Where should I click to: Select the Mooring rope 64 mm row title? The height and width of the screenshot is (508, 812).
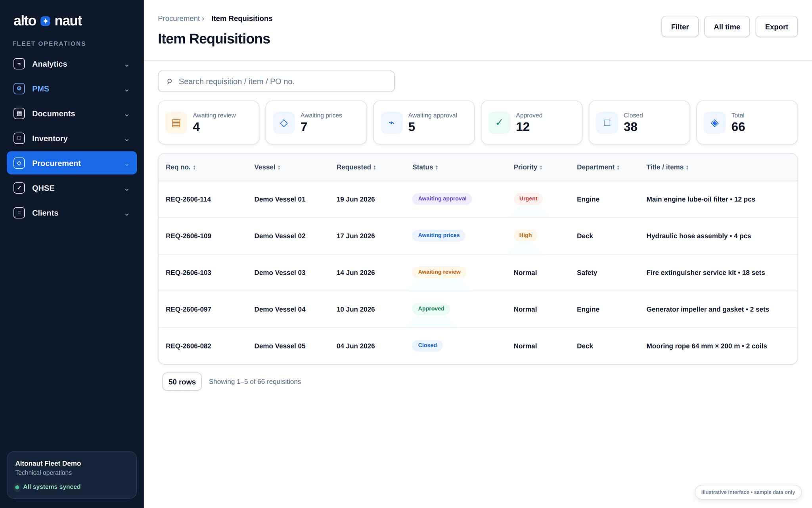click(x=707, y=346)
